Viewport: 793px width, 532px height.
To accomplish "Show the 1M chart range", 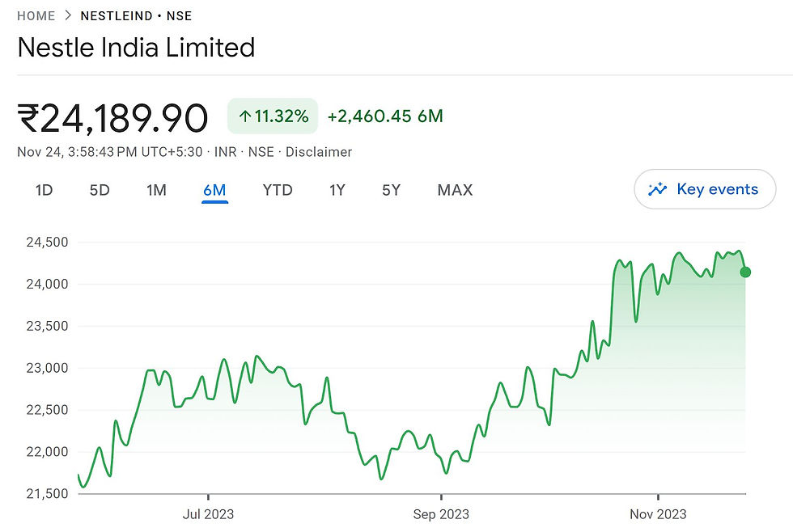I will [156, 191].
